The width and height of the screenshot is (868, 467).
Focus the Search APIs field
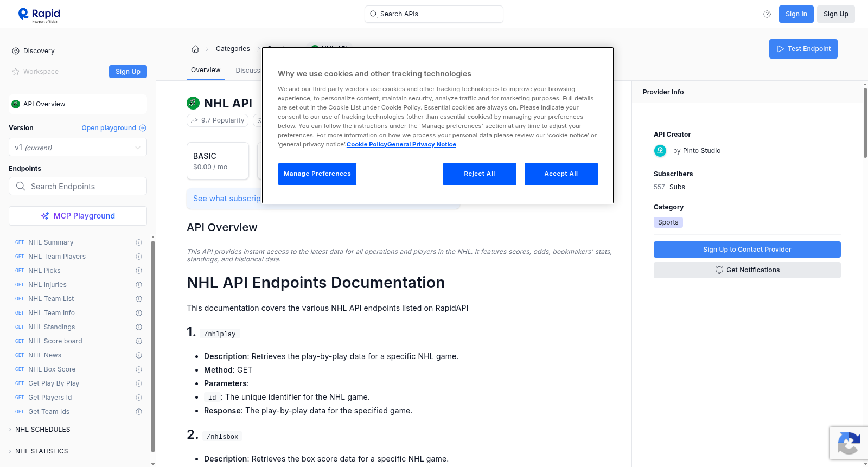(x=434, y=14)
